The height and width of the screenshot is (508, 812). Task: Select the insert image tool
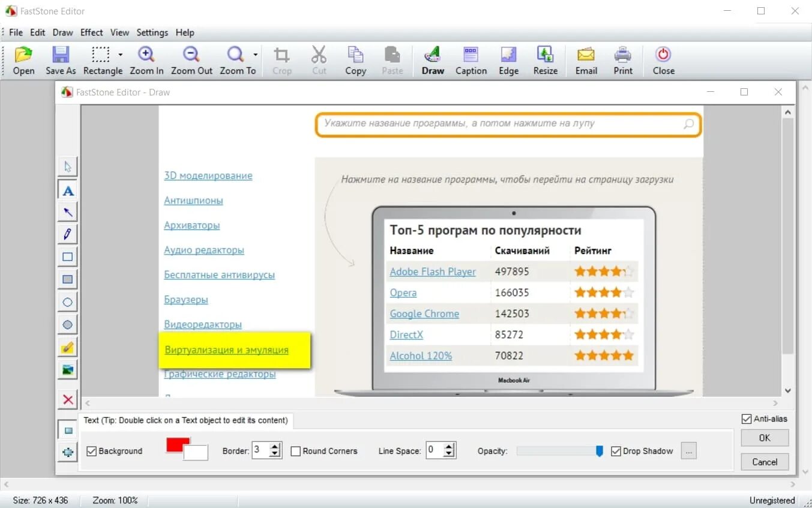(68, 369)
